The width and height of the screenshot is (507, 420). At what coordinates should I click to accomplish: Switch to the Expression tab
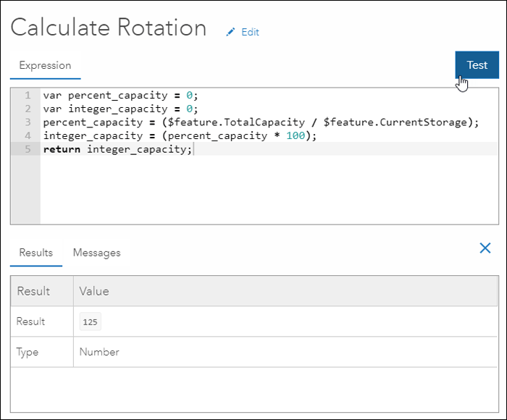pos(45,65)
